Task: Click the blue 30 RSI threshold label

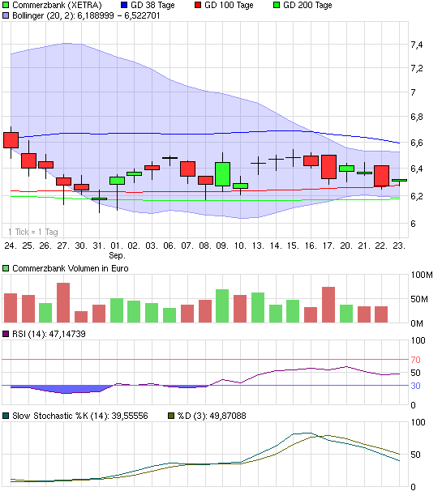Action: 415,386
